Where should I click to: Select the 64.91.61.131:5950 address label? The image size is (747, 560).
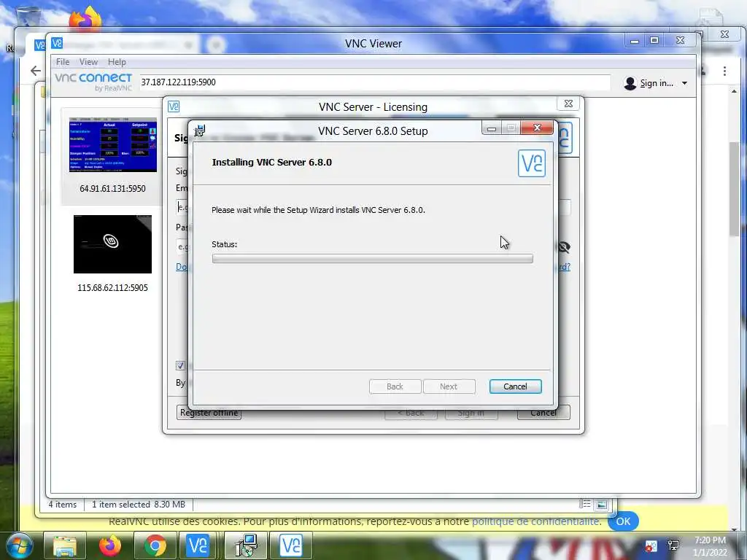click(x=112, y=189)
